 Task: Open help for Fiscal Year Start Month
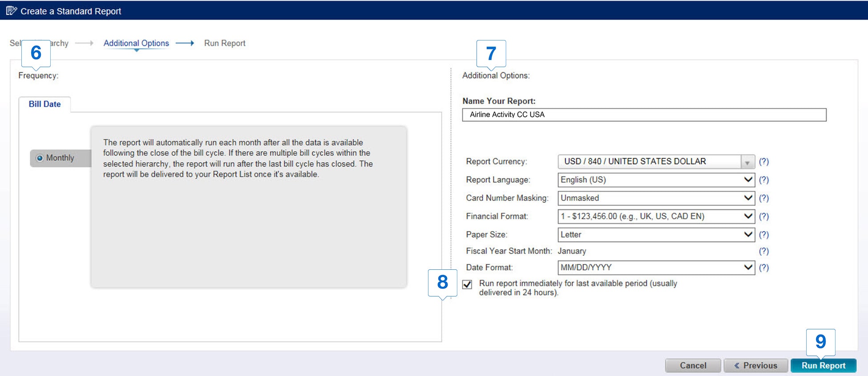(x=763, y=251)
